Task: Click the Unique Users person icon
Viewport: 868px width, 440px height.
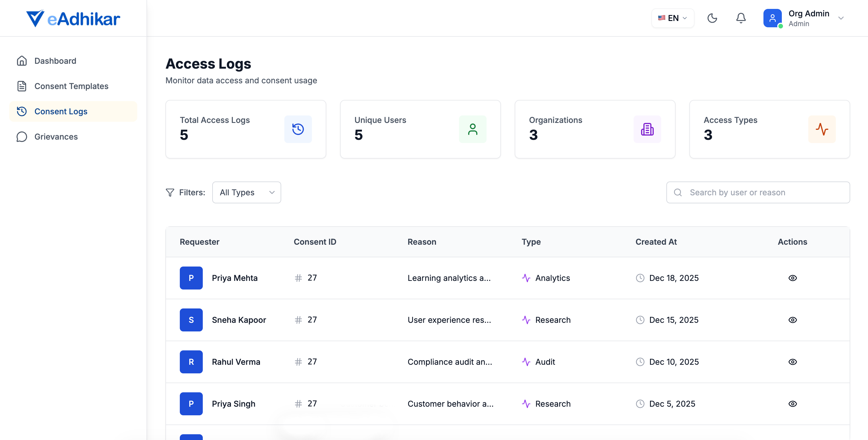Action: (x=472, y=129)
